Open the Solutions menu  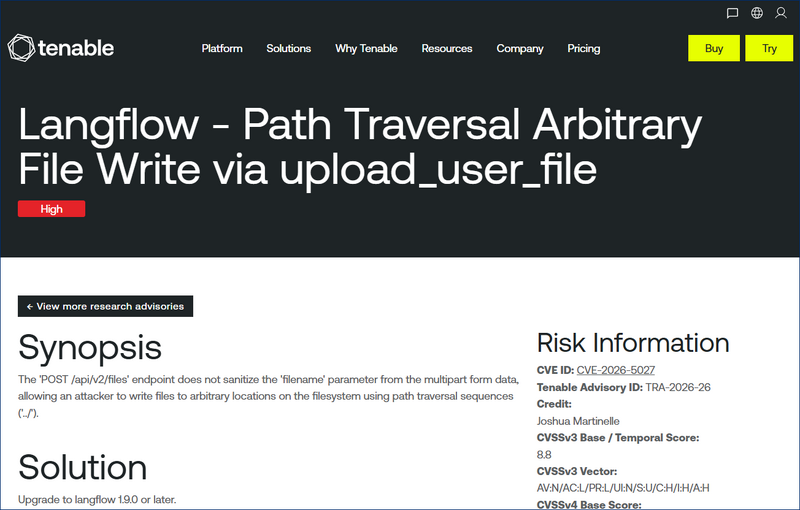[289, 48]
